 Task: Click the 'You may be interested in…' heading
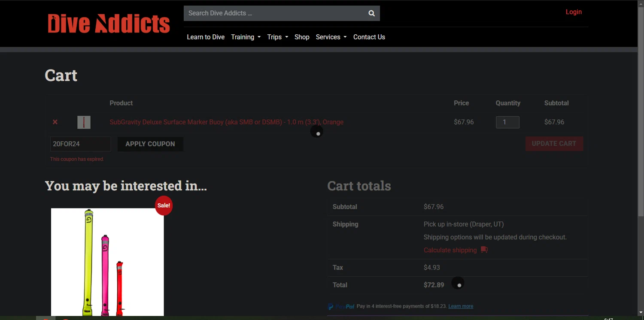126,186
